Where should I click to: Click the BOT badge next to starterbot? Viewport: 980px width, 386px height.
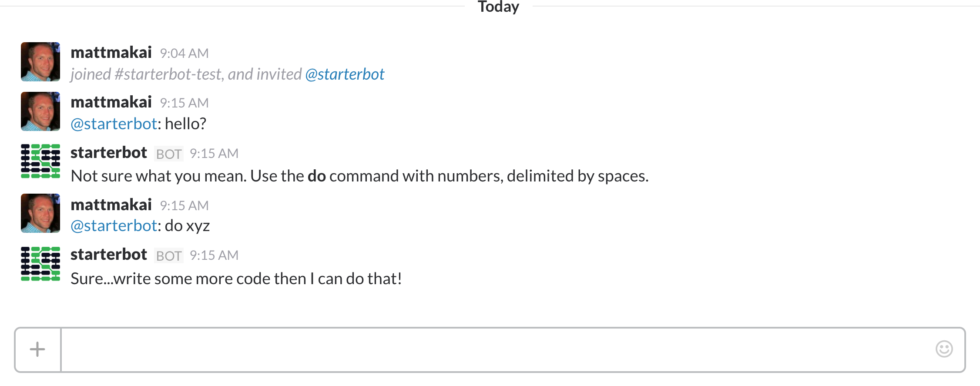click(168, 154)
